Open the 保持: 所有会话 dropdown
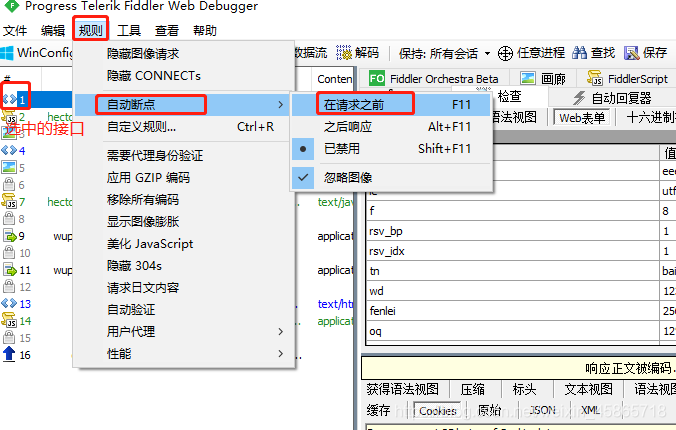 (x=444, y=53)
